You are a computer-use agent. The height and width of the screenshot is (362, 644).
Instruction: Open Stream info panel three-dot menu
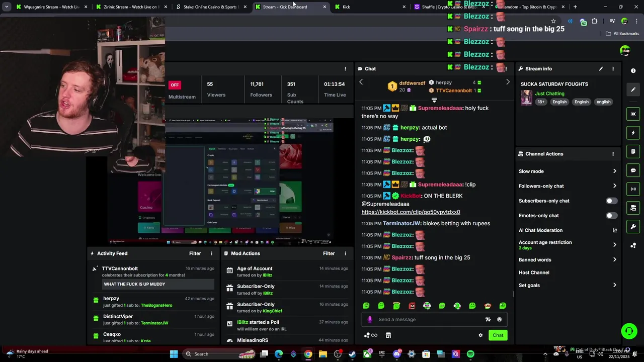coord(613,69)
